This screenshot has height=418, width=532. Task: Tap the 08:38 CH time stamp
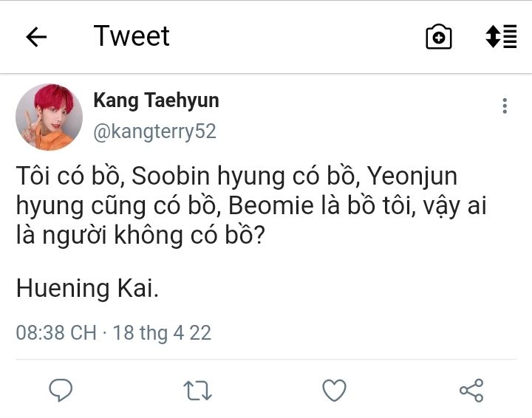tap(56, 332)
